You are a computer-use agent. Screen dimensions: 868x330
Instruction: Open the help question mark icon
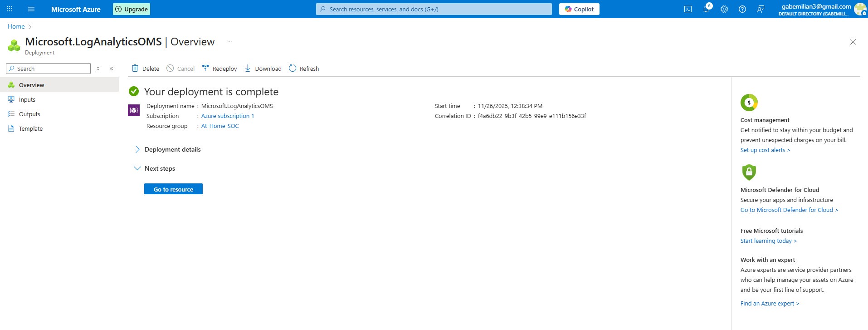(x=742, y=9)
